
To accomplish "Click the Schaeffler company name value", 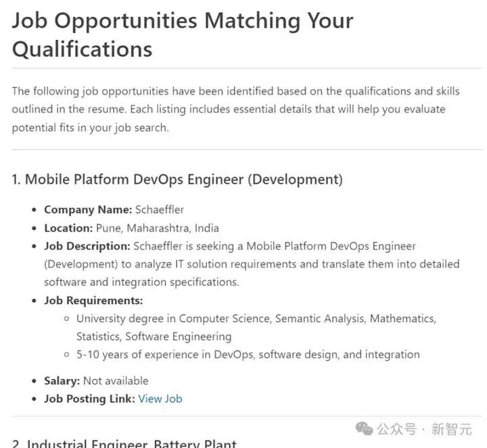I will pyautogui.click(x=160, y=209).
